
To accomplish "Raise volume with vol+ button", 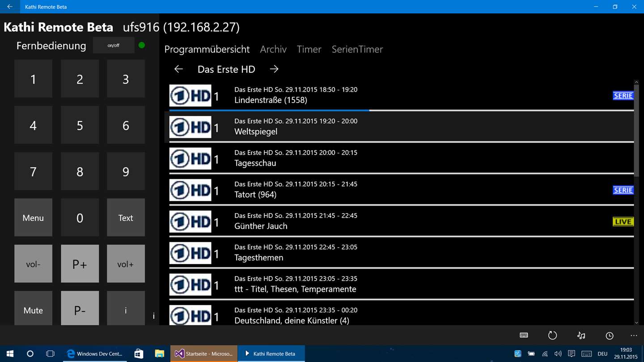I will point(126,264).
